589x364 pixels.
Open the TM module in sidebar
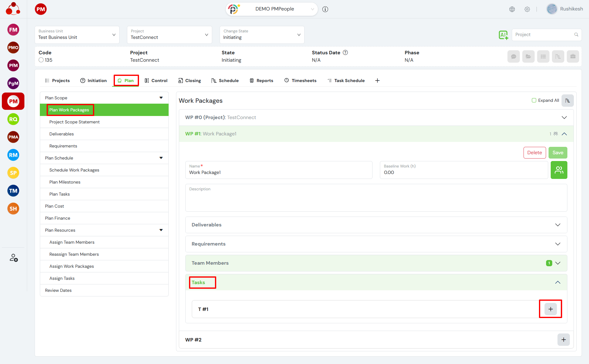13,191
